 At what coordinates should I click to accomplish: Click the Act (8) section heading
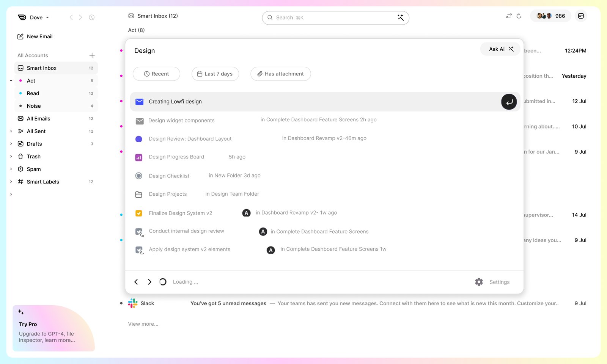coord(136,30)
